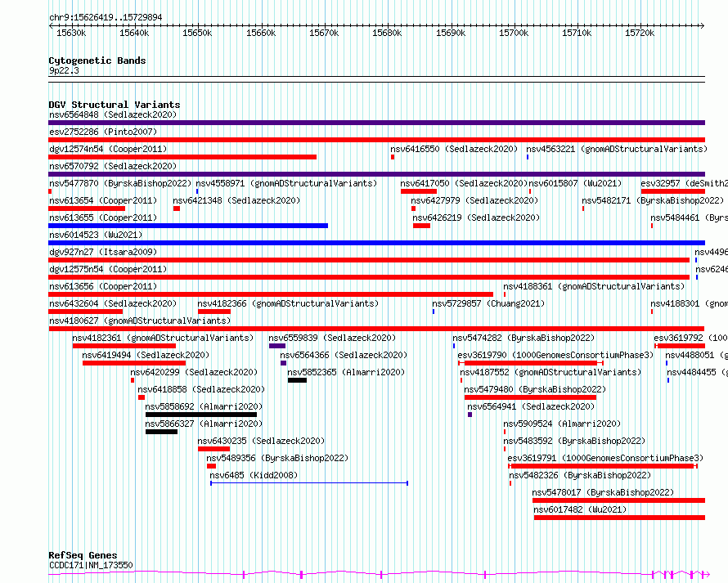The height and width of the screenshot is (583, 728).
Task: Select nsv4188361 gnomADStructuralVariants label
Action: tap(594, 286)
